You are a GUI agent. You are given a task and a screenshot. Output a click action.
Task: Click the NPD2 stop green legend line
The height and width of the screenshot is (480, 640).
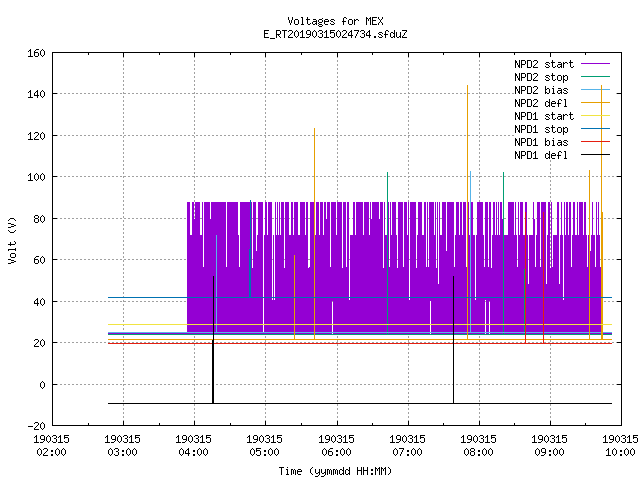(x=595, y=77)
